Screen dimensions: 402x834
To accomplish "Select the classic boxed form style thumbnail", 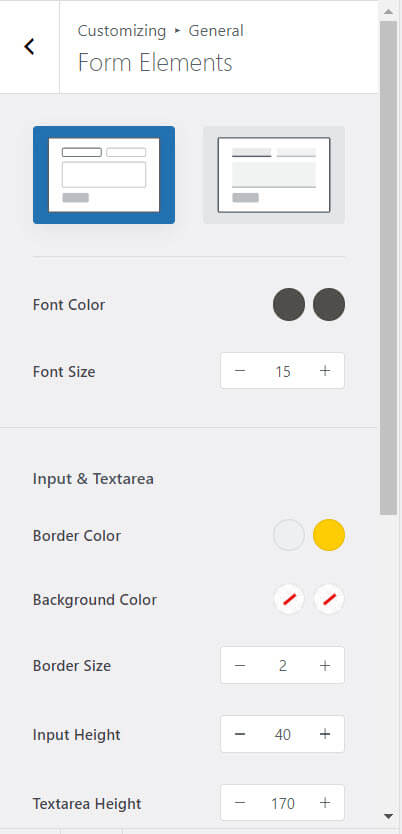I will coord(104,175).
